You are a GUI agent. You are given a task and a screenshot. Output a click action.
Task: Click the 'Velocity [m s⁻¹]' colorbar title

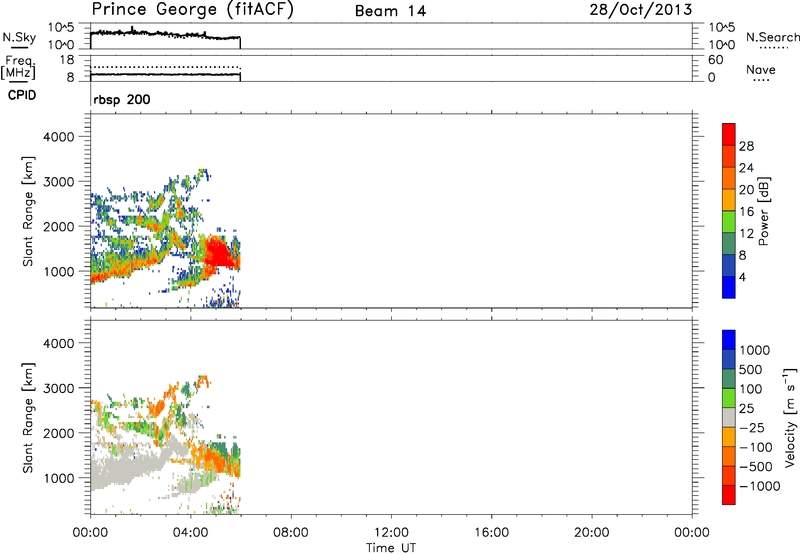[790, 417]
